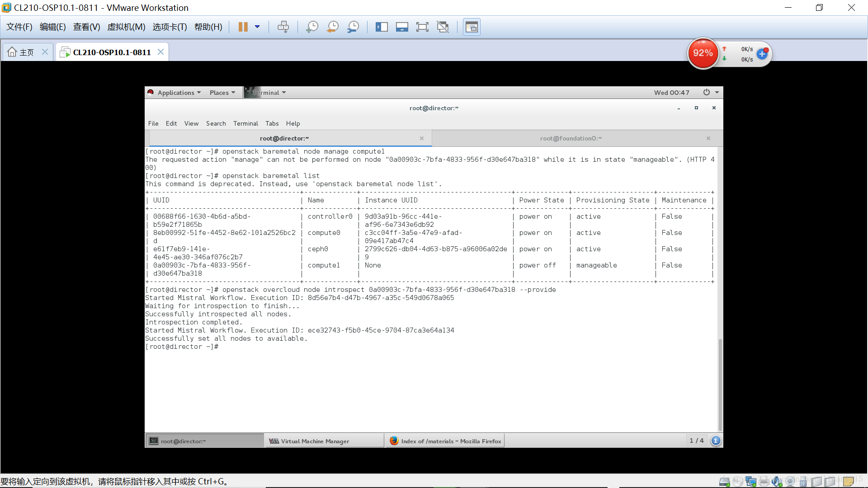Click the 92% circular speed indicator
The width and height of the screenshot is (868, 488).
point(703,53)
